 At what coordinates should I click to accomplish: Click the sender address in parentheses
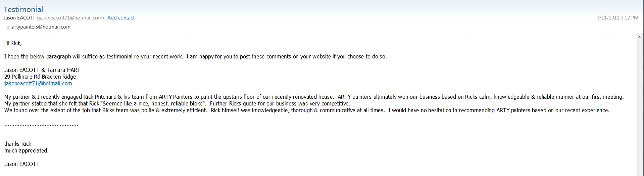[x=70, y=18]
